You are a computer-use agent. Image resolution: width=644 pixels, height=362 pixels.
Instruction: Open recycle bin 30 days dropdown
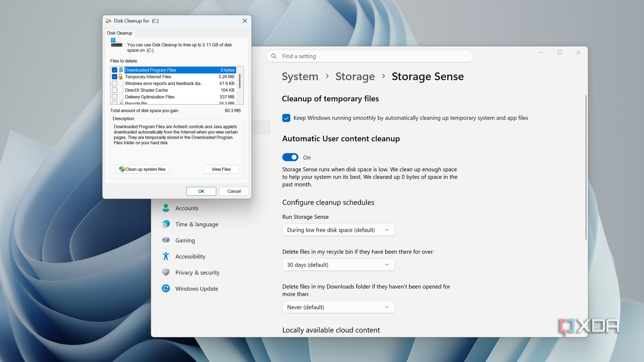[x=338, y=264]
